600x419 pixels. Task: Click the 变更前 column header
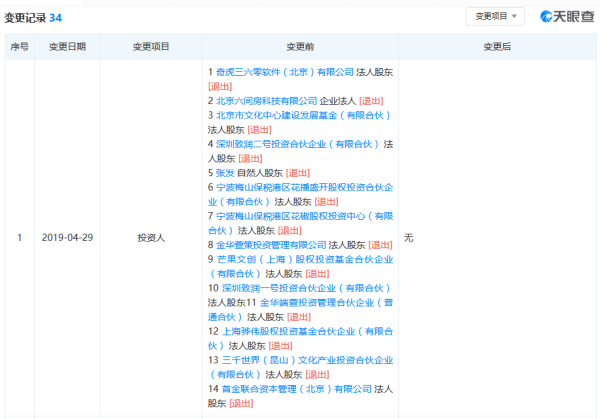coord(300,47)
